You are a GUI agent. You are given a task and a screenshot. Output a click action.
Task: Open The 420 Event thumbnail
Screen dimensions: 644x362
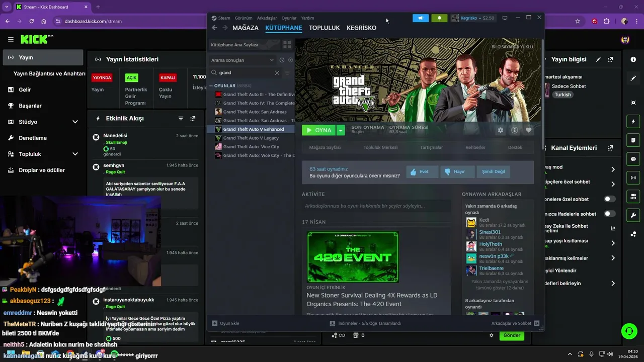point(353,257)
